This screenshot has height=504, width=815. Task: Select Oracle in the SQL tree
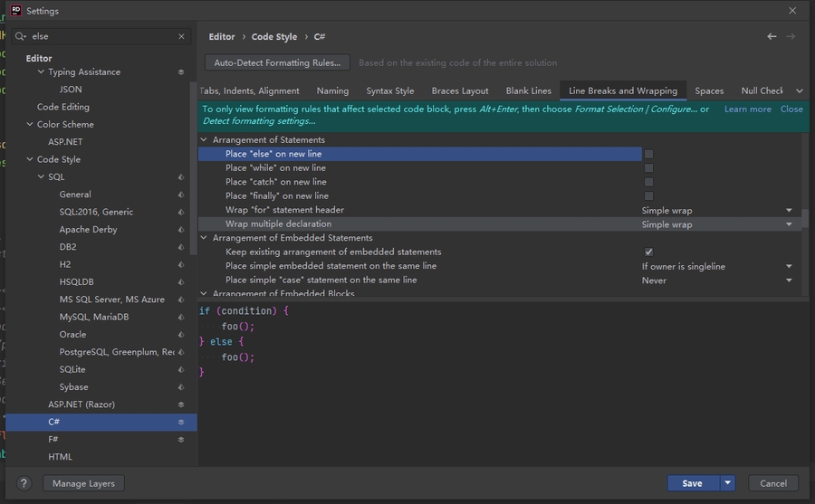click(x=72, y=334)
